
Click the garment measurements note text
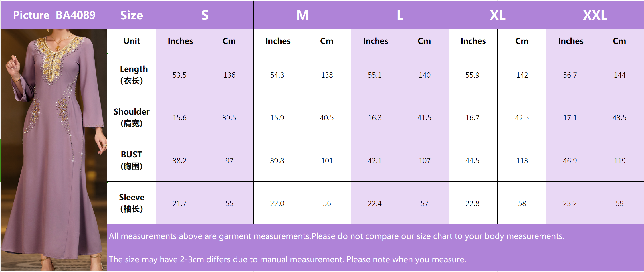(x=336, y=236)
